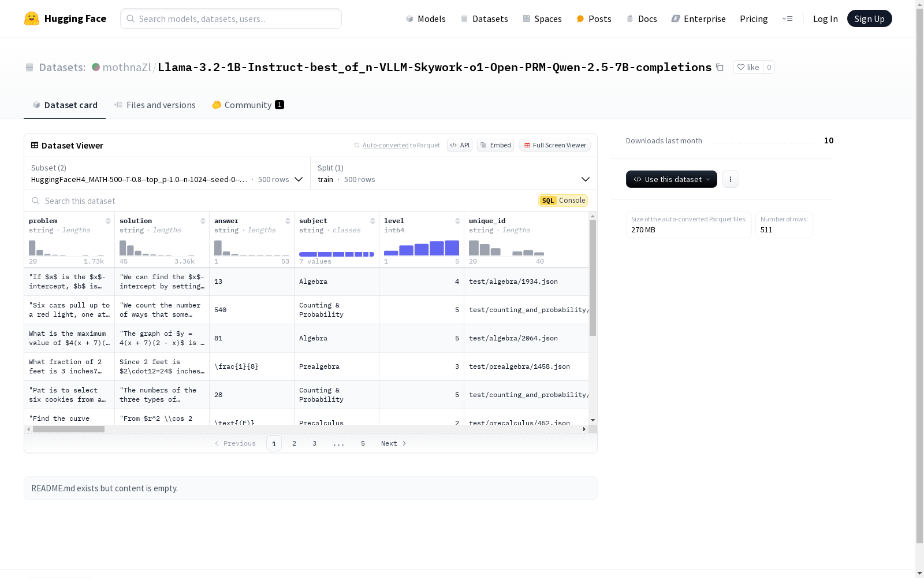Screen dimensions: 924x578
Task: Switch to Dataset card tab
Action: click(65, 105)
